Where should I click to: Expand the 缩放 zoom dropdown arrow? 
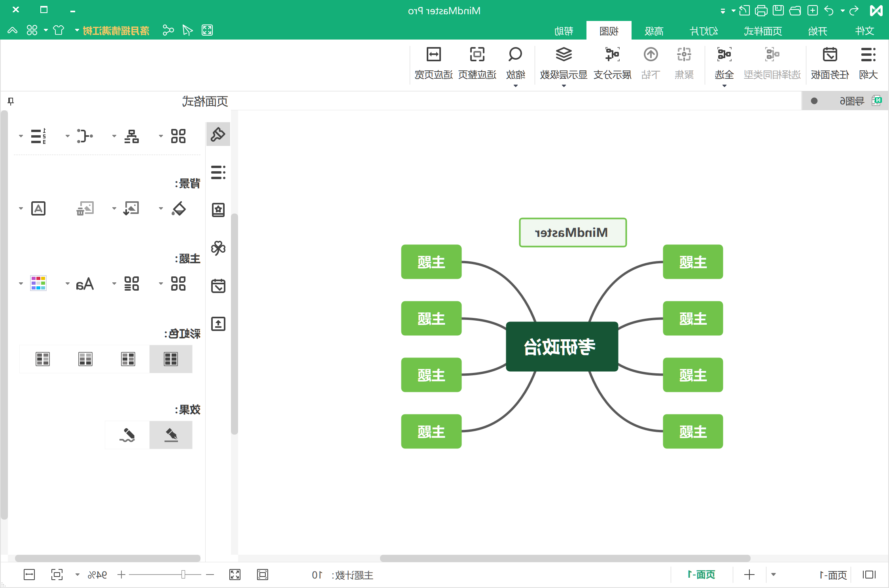tap(515, 86)
